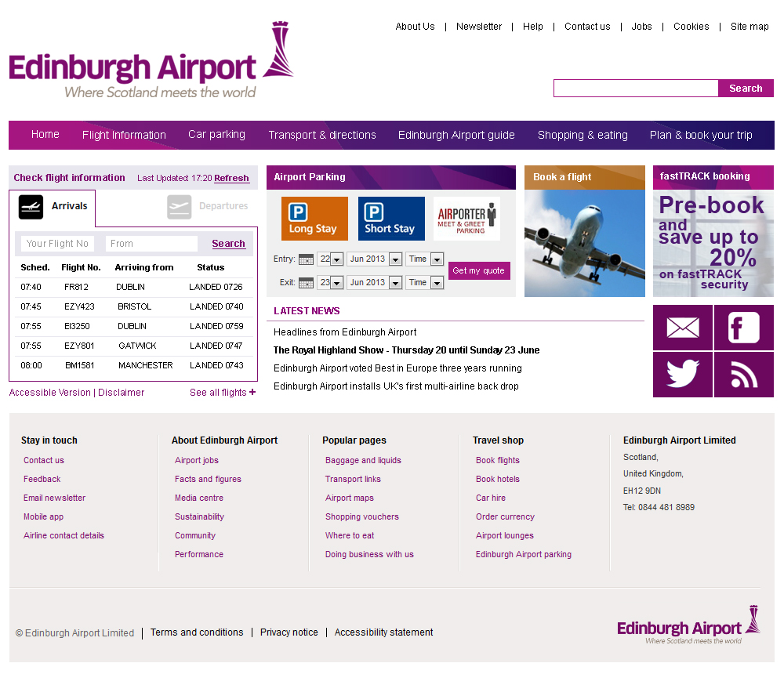
Task: Open Edinburgh Airport guide menu
Action: pyautogui.click(x=456, y=135)
